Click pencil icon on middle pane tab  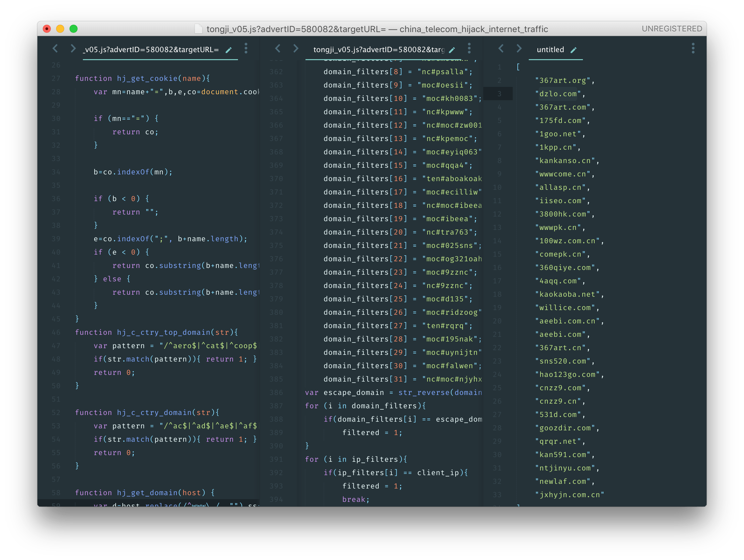point(452,50)
